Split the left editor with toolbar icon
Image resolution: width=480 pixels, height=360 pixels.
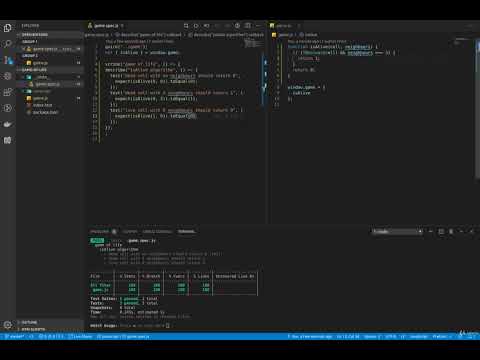(248, 26)
